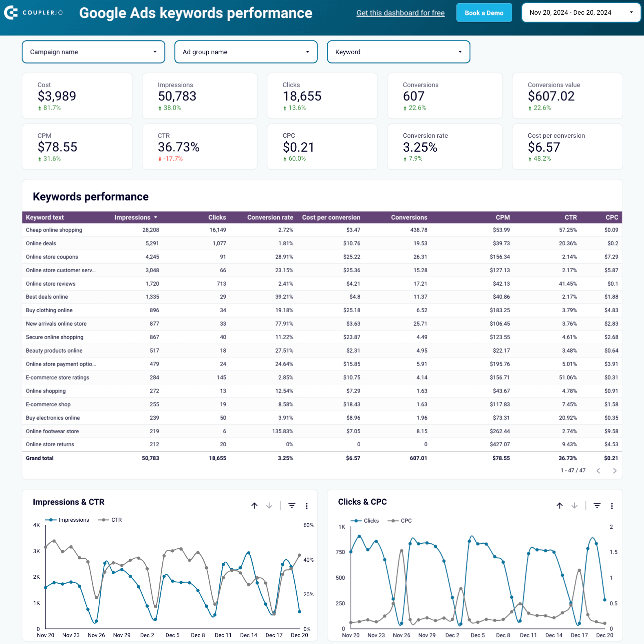Click the CTR 36.73% scorecard
This screenshot has width=644, height=644.
coord(200,147)
